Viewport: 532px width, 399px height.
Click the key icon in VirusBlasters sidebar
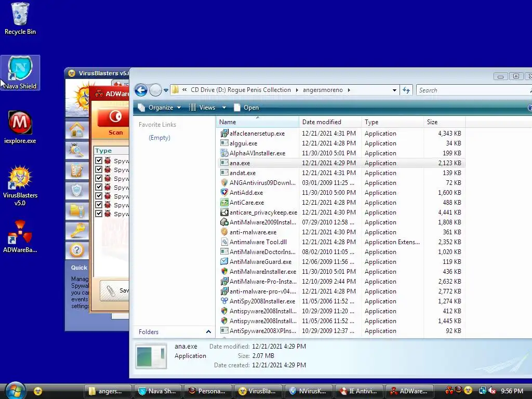(77, 230)
